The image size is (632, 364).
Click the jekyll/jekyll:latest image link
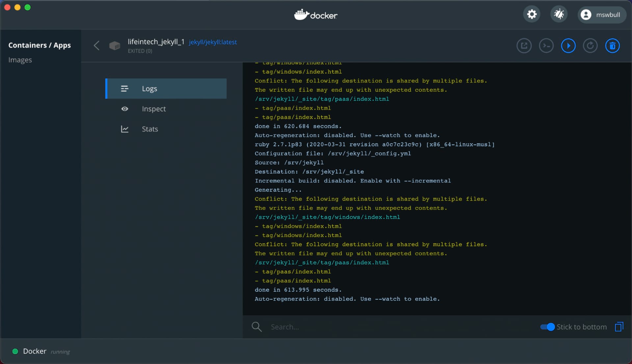[x=213, y=42]
